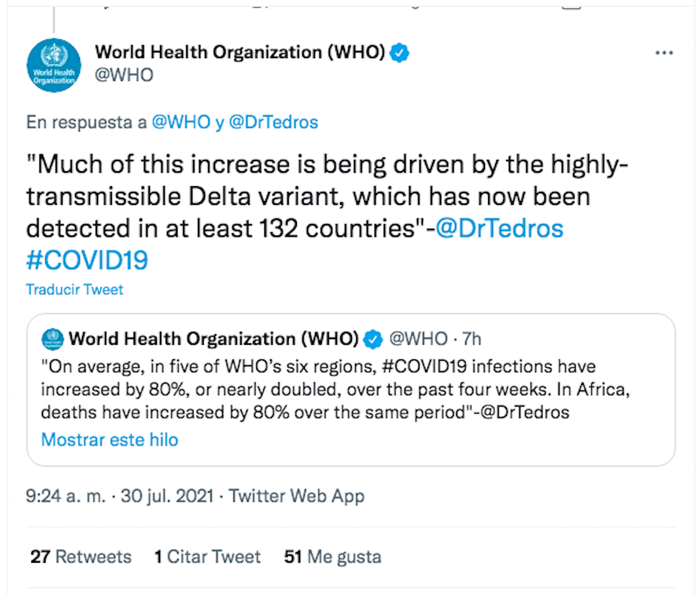
Task: Open the World Health Organization profile name
Action: tap(239, 53)
